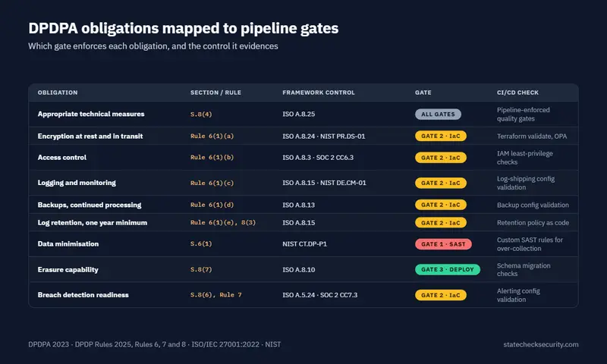Select 'Alerting config validation' text
The height and width of the screenshot is (364, 607).
pos(518,295)
